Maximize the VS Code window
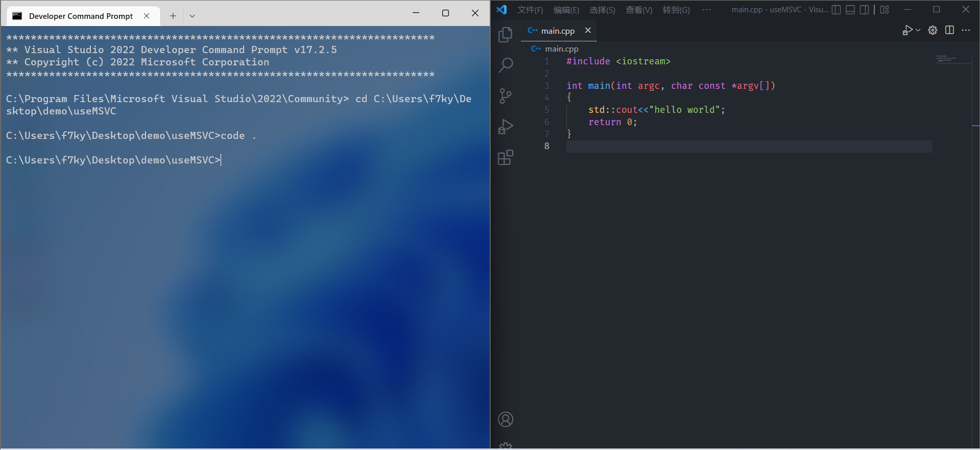Screen dimensions: 980x450 pyautogui.click(x=937, y=10)
